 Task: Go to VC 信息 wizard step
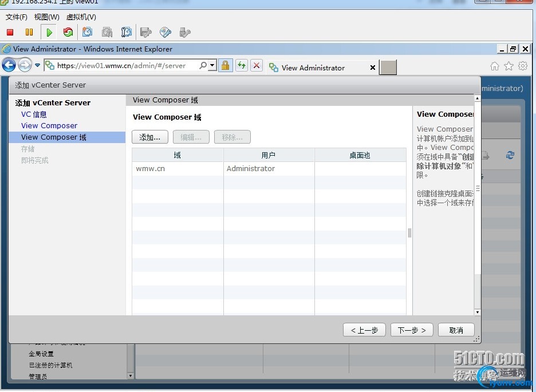click(34, 114)
